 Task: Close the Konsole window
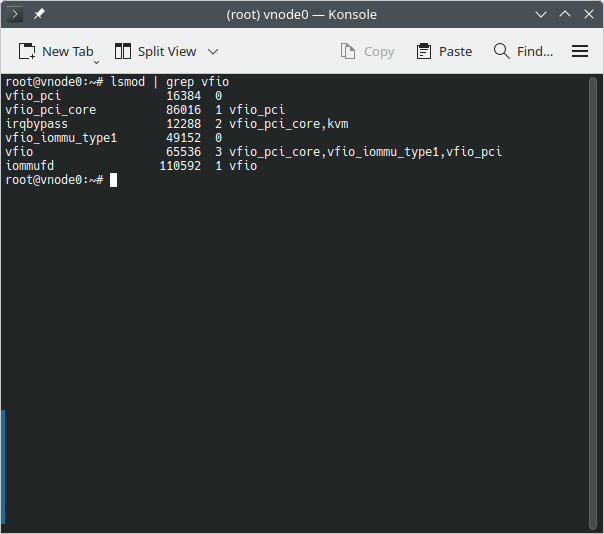pyautogui.click(x=589, y=14)
